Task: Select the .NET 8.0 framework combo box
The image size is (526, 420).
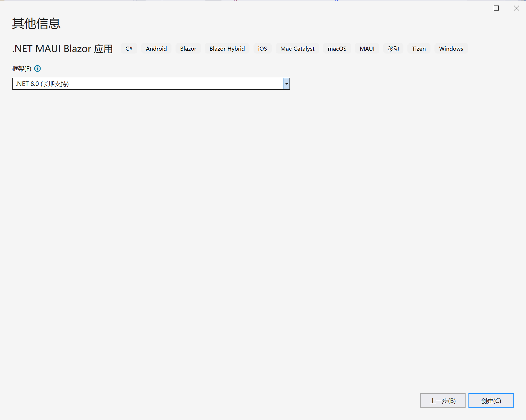Action: [x=151, y=84]
